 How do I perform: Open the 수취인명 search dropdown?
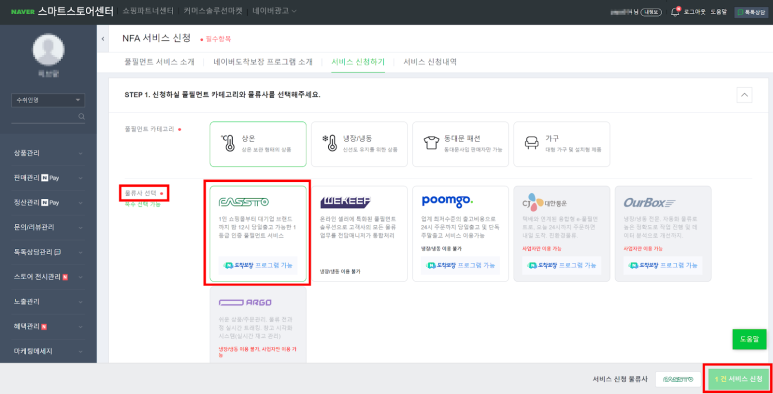click(48, 100)
